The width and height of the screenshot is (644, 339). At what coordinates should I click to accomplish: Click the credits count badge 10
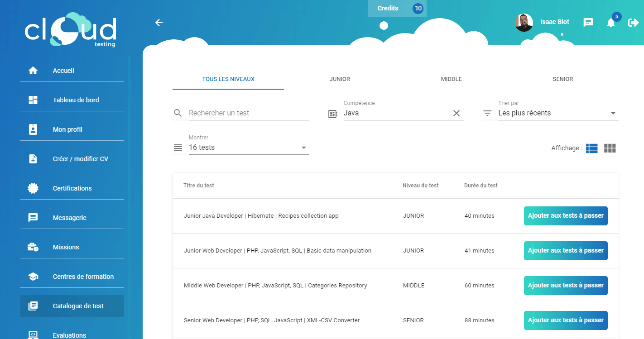[x=418, y=8]
